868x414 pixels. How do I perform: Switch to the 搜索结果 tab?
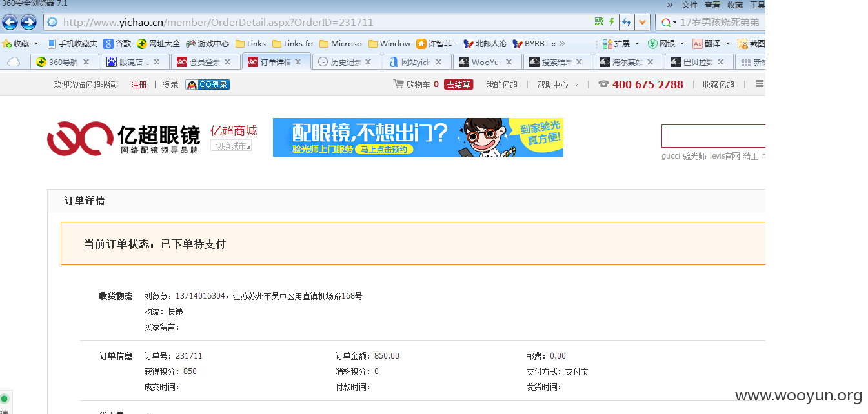click(558, 62)
